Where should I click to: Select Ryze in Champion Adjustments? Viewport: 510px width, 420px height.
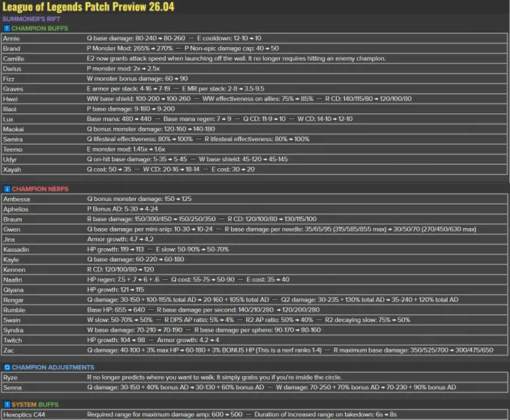point(11,377)
